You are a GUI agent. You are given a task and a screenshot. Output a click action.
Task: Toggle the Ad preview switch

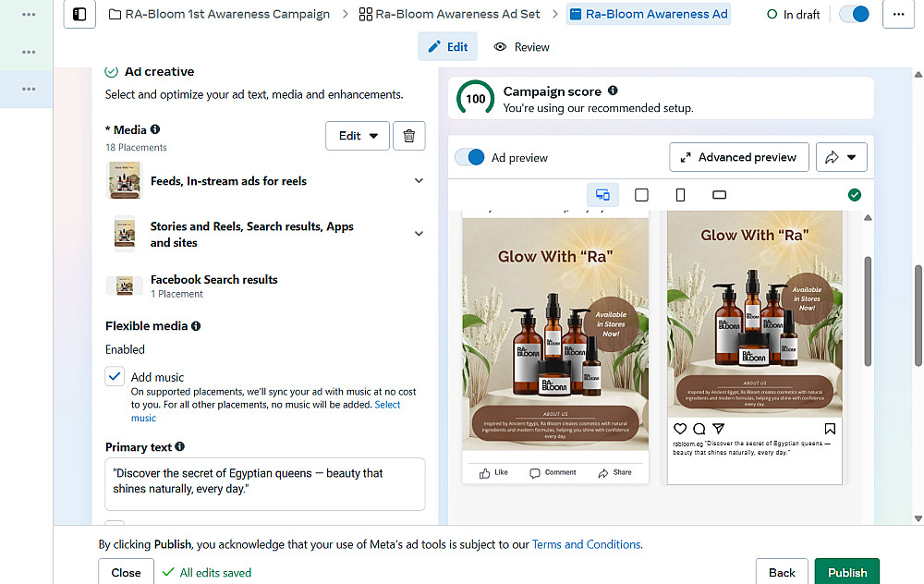[470, 157]
